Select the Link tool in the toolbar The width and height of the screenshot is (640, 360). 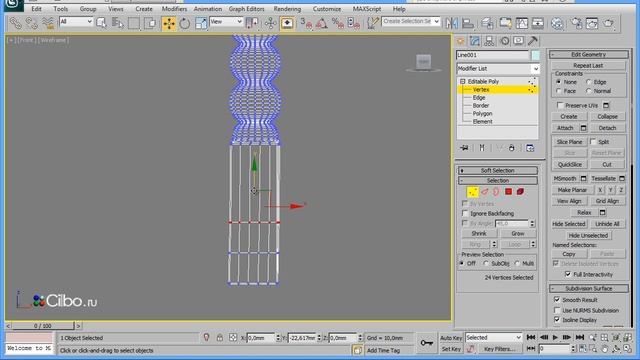click(x=16, y=23)
